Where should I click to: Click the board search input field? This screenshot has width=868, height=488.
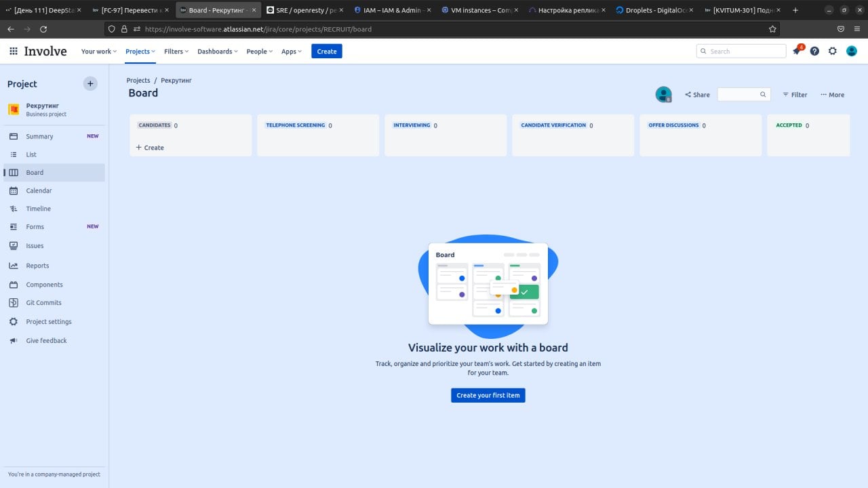(x=744, y=94)
